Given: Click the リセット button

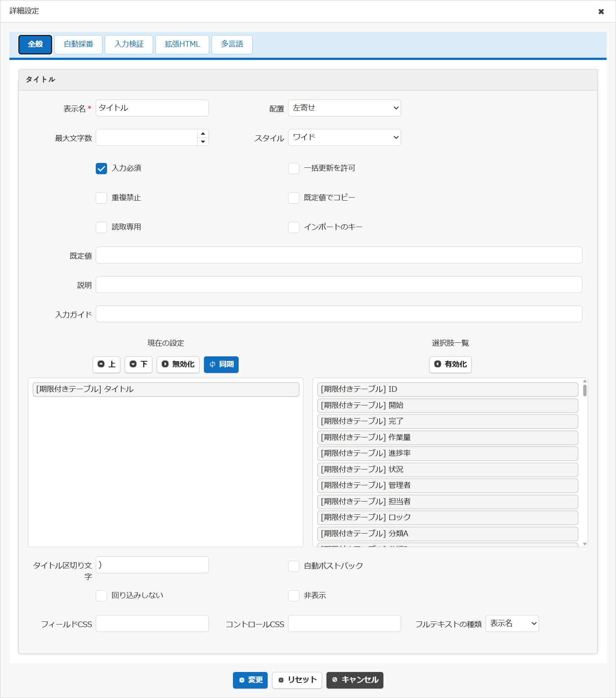Looking at the screenshot, I should click(297, 680).
